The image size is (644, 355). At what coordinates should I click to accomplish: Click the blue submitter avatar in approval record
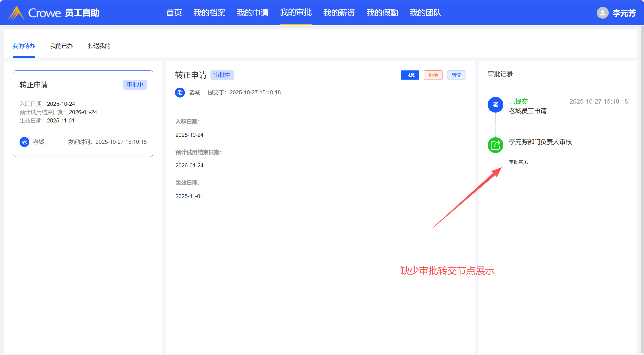pyautogui.click(x=495, y=105)
